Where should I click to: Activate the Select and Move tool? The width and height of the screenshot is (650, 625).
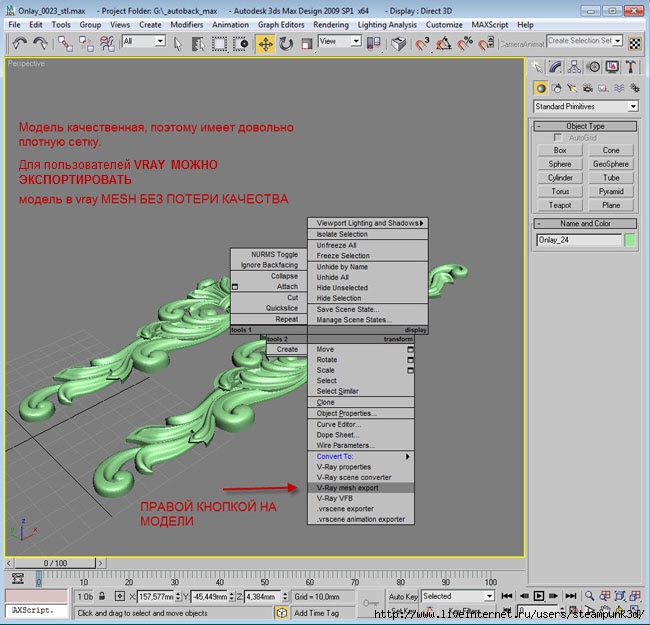point(265,43)
